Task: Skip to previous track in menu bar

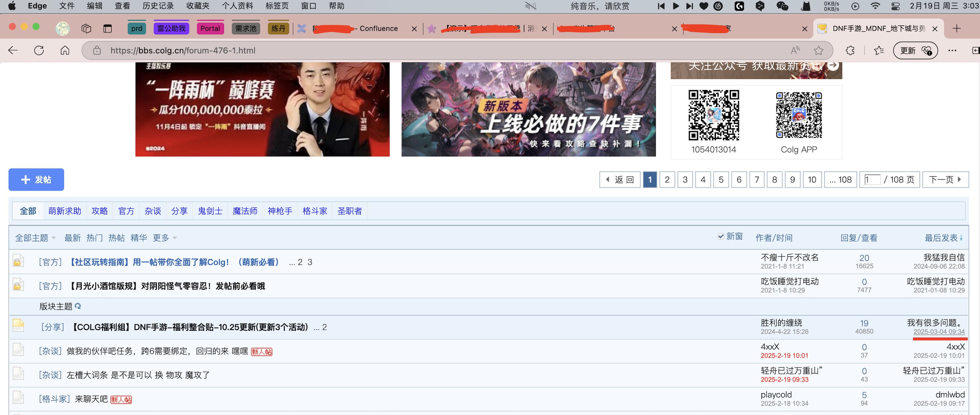Action: 661,6
